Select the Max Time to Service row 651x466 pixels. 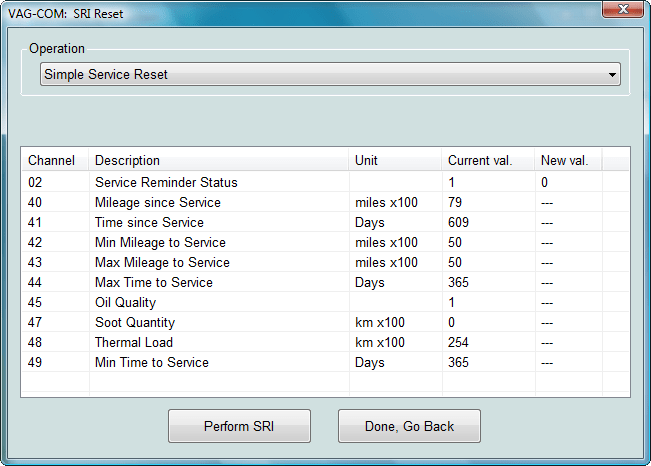pyautogui.click(x=325, y=282)
